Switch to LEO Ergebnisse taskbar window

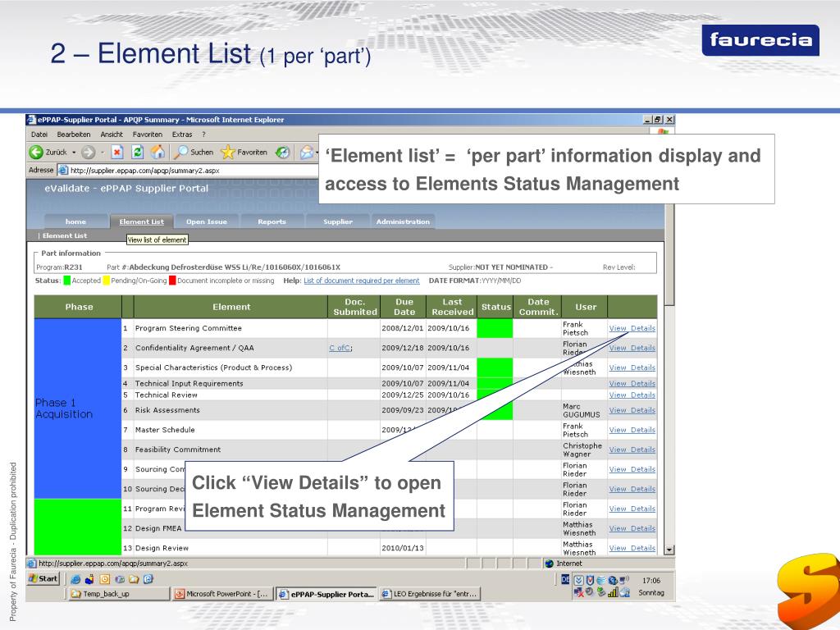point(430,594)
